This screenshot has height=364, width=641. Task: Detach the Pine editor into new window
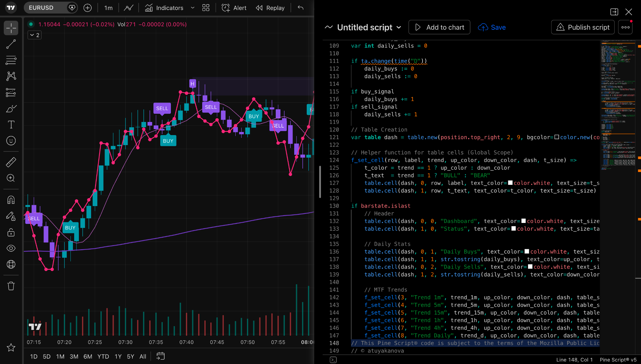614,12
